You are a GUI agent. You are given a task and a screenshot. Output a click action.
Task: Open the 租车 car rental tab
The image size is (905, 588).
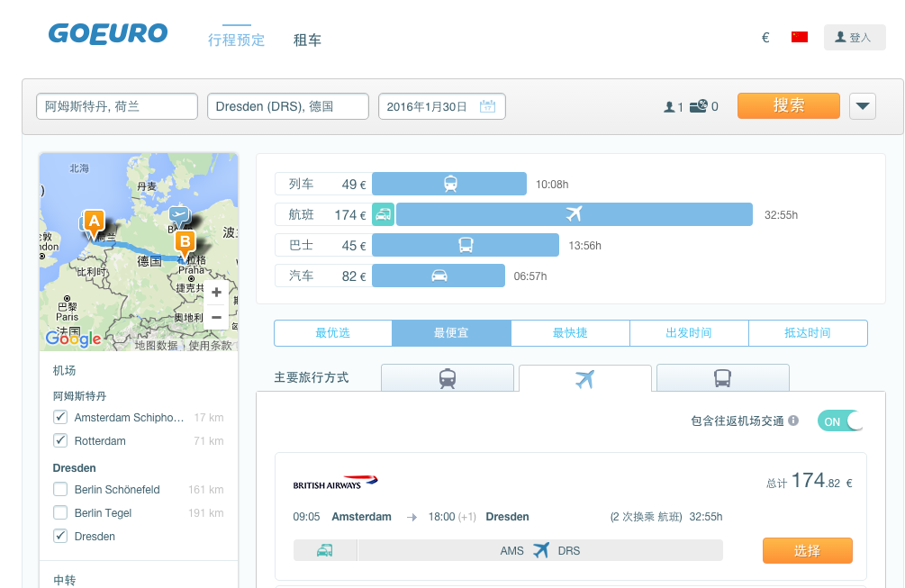point(307,40)
